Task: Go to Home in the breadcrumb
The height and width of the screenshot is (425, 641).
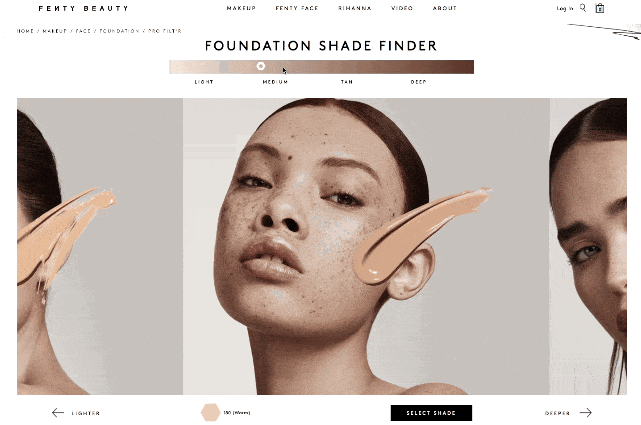Action: click(25, 31)
